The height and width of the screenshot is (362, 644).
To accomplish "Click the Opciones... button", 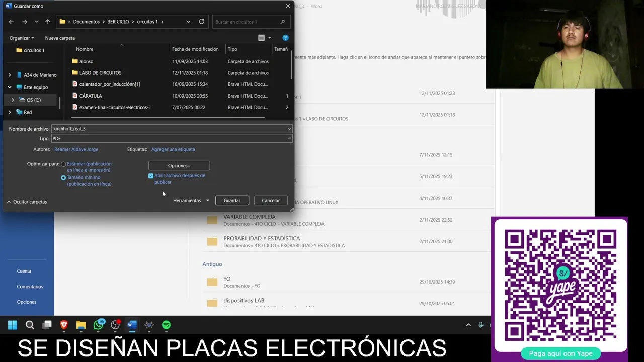I will point(179,166).
